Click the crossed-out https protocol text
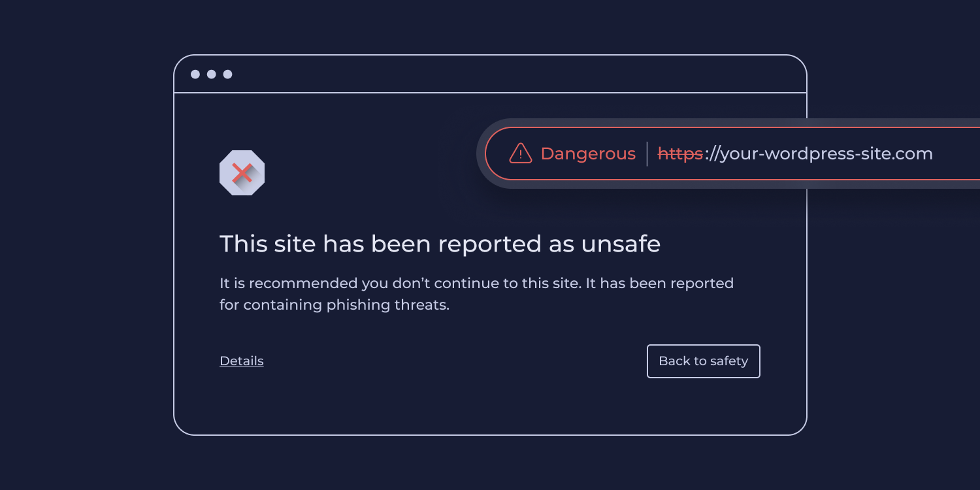The image size is (980, 490). tap(680, 154)
